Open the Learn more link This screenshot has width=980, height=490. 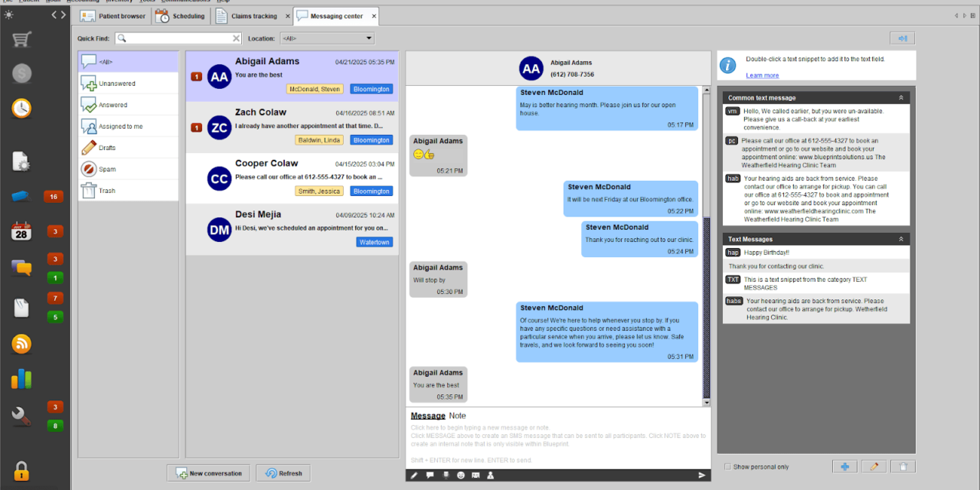(762, 75)
